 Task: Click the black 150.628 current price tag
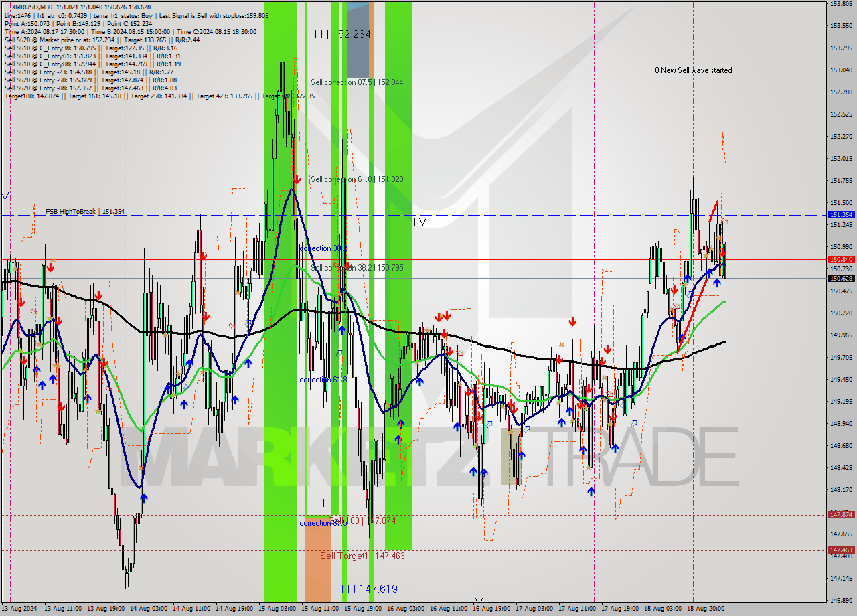[841, 278]
